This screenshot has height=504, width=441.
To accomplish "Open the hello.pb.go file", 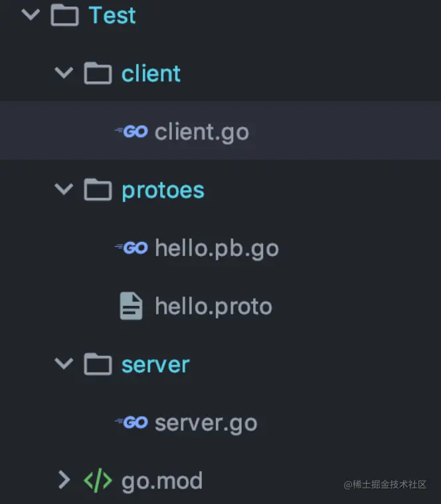I will click(217, 248).
